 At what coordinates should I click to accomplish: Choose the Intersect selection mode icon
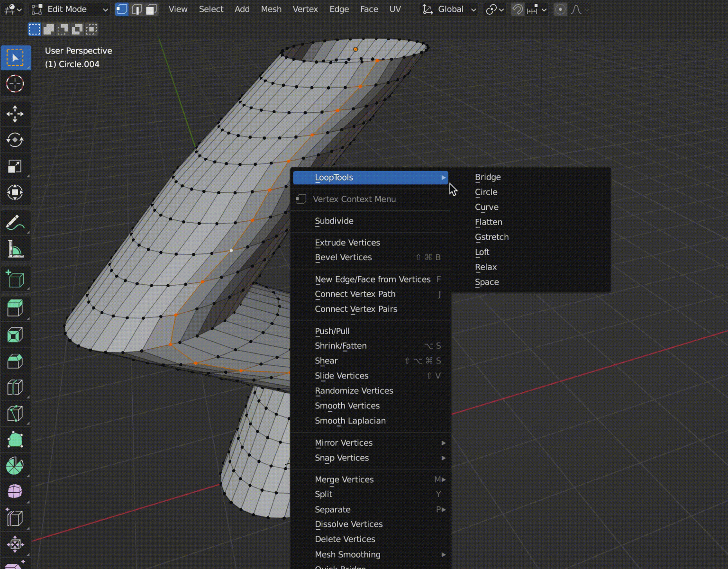click(x=91, y=29)
